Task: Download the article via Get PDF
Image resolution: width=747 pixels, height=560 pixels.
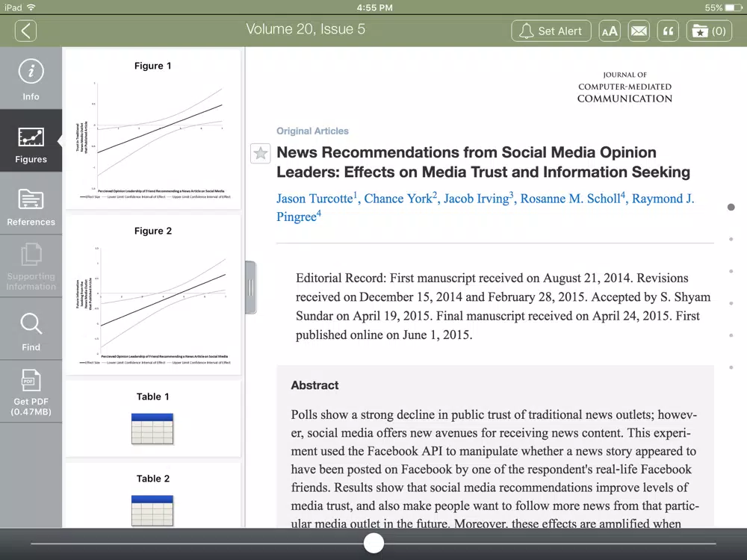Action: tap(31, 391)
